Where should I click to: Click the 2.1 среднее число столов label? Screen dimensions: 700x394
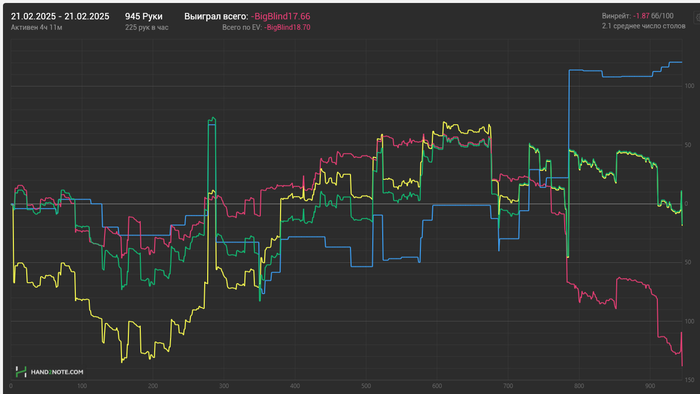click(643, 26)
